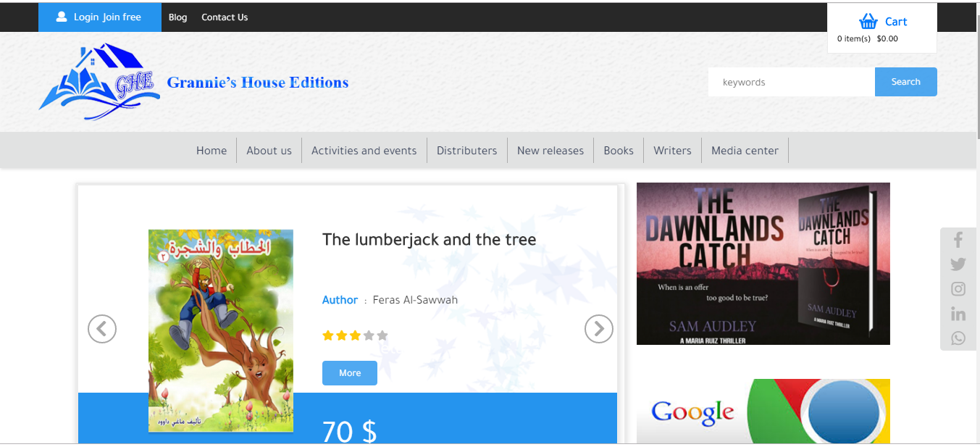This screenshot has width=980, height=447.
Task: Click the Login link
Action: 86,17
